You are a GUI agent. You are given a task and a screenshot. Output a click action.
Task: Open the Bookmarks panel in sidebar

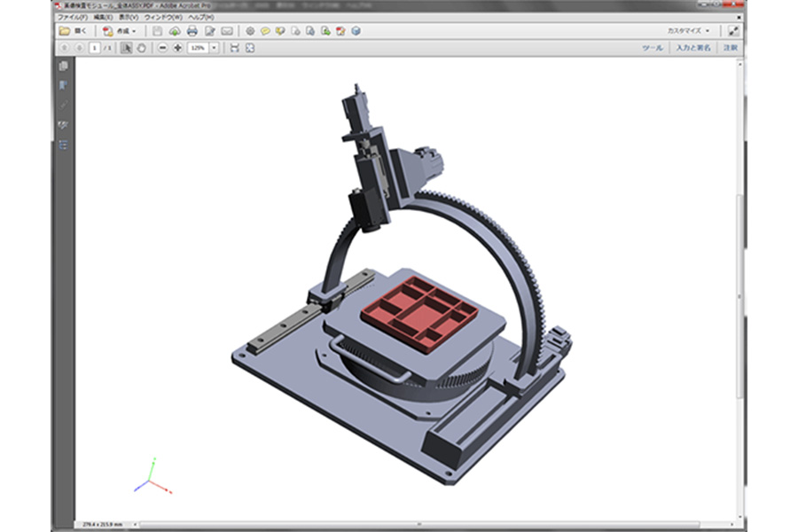click(x=63, y=86)
